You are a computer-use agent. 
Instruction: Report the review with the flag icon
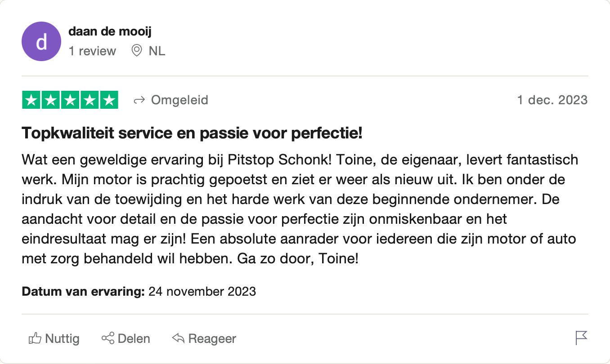(581, 338)
